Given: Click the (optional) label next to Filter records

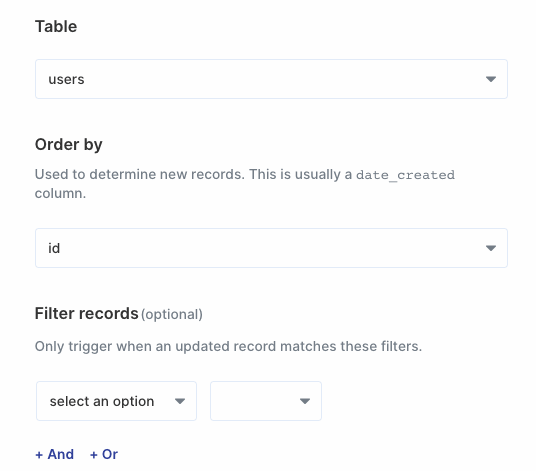Looking at the screenshot, I should pyautogui.click(x=172, y=314).
